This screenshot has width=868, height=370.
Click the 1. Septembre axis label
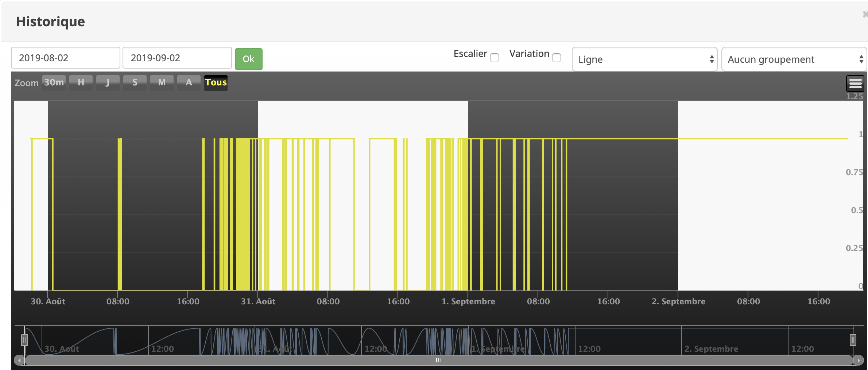click(468, 301)
